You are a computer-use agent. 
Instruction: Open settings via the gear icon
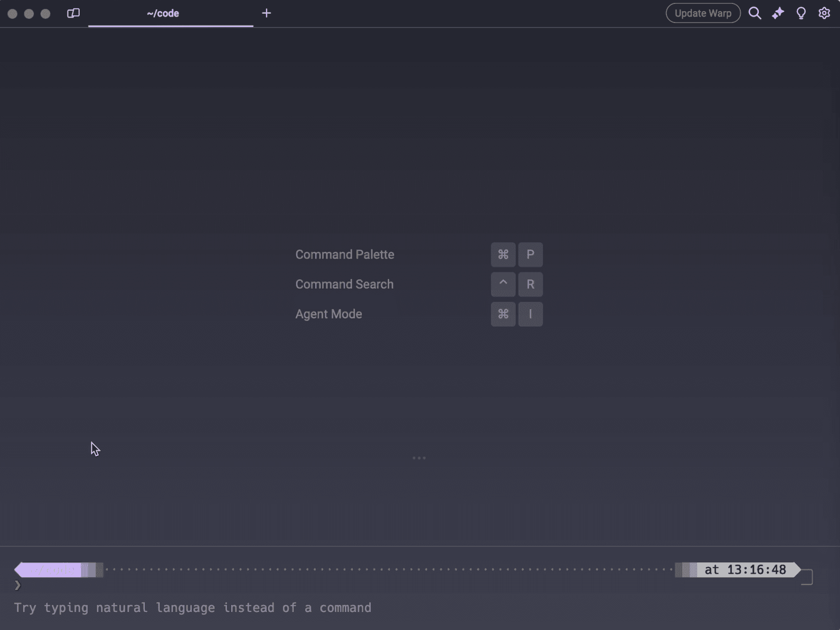824,13
